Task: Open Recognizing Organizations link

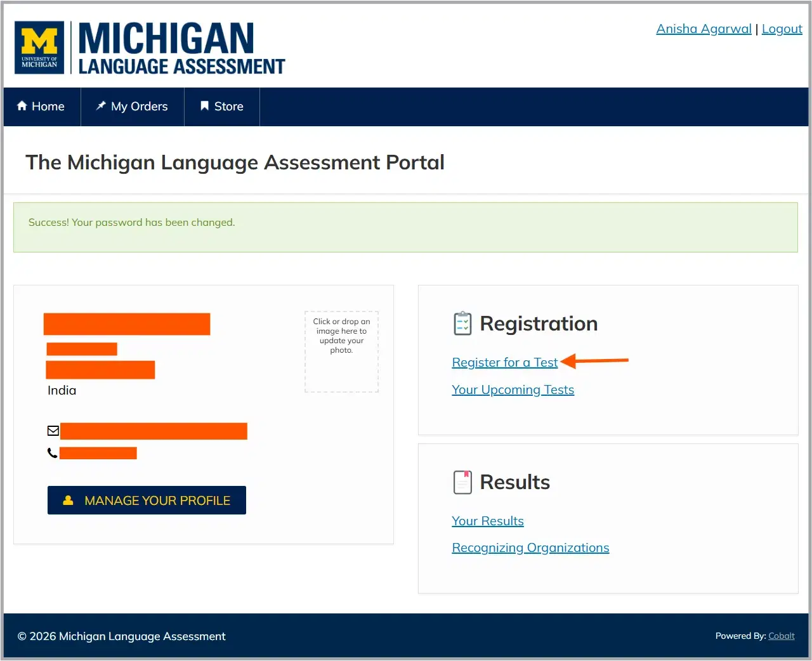Action: (530, 547)
